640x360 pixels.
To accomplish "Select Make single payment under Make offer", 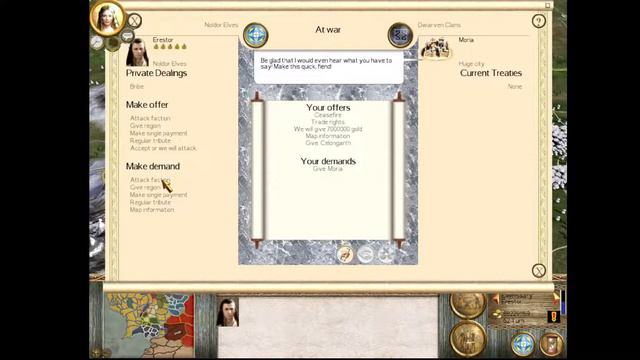I will point(158,133).
